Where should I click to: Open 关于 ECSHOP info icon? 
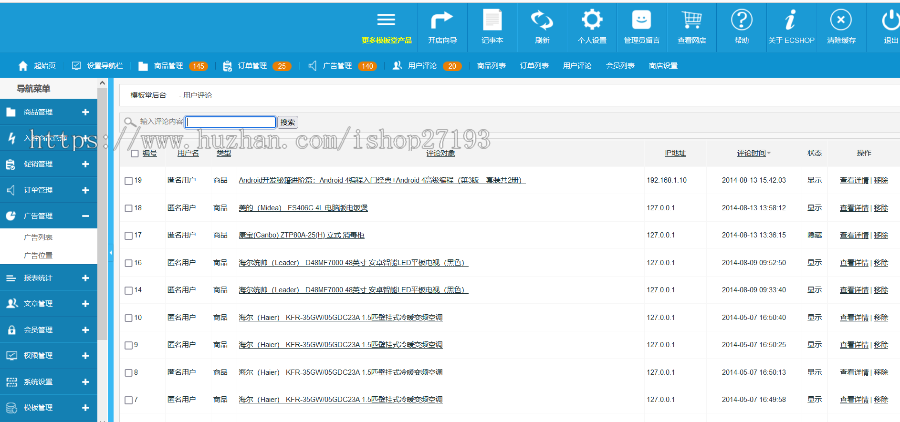791,20
